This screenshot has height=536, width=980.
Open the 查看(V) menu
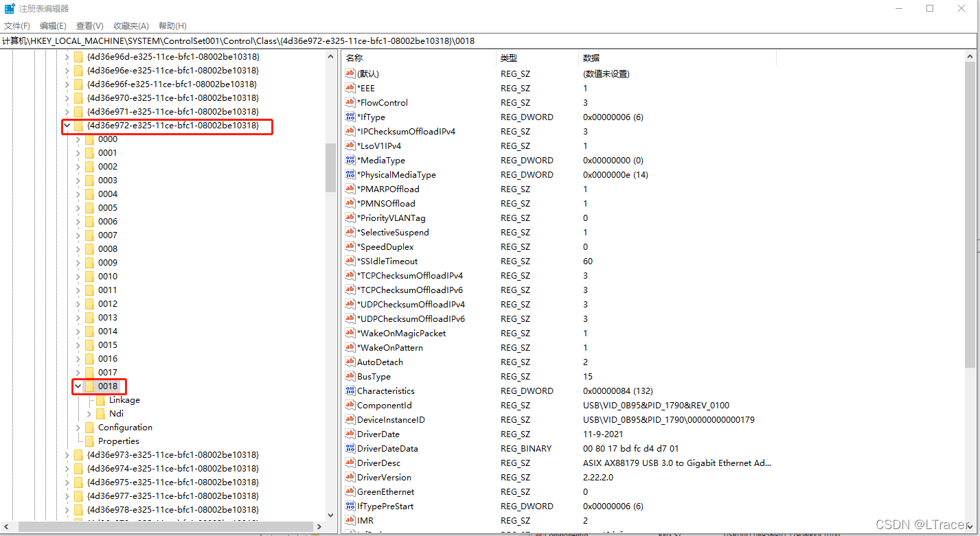click(90, 25)
